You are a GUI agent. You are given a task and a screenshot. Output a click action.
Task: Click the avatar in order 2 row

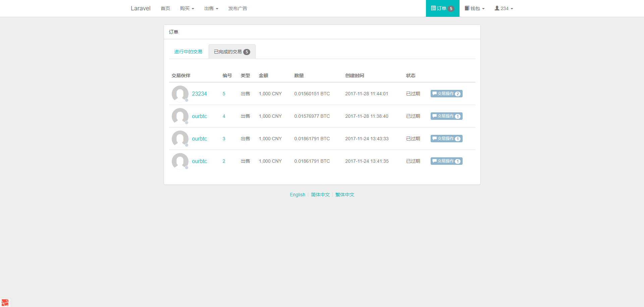click(180, 161)
